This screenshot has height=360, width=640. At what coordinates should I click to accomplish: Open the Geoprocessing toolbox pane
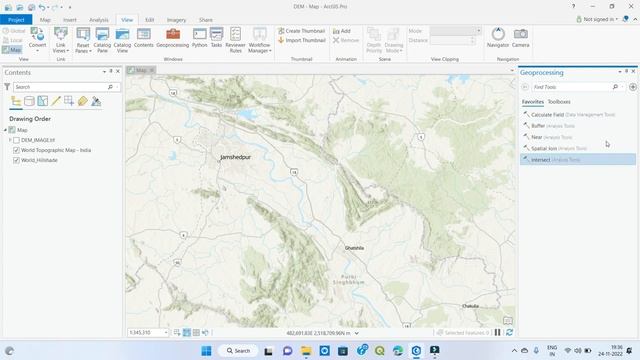[x=173, y=38]
